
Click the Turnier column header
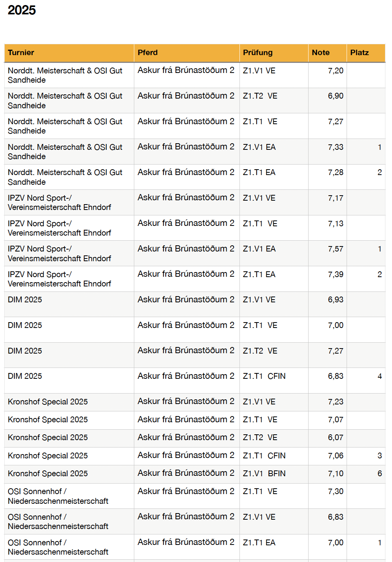(21, 53)
